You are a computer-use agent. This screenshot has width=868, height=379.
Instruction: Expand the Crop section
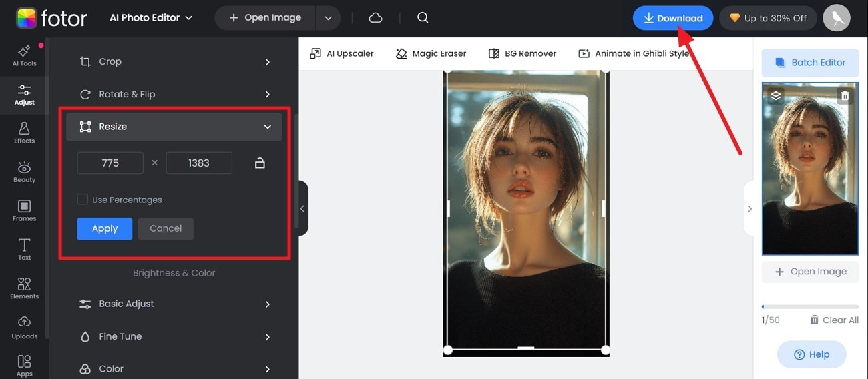174,61
